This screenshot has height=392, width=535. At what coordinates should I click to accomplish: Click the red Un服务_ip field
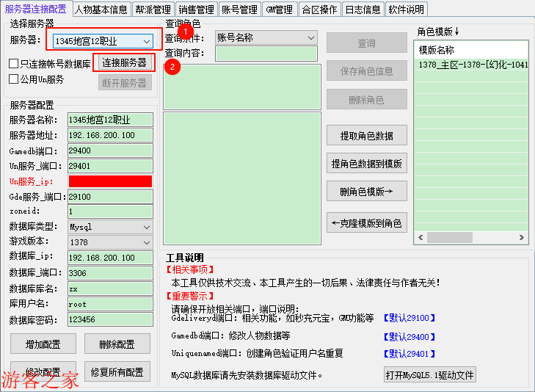click(x=110, y=181)
